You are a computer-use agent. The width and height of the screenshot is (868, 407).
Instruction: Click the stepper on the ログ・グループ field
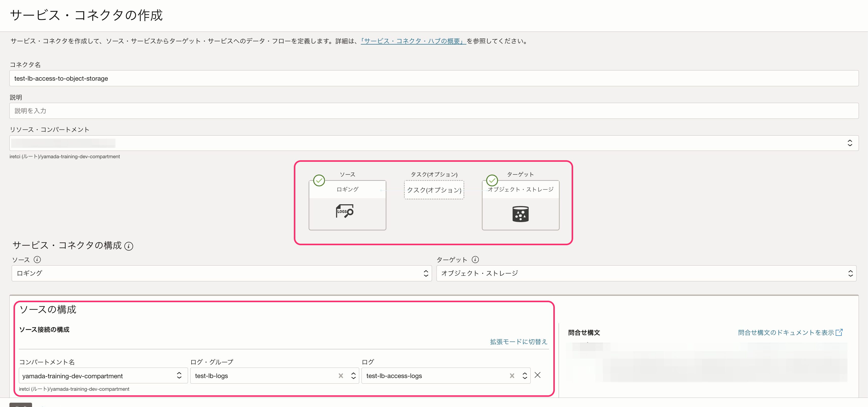[353, 376]
